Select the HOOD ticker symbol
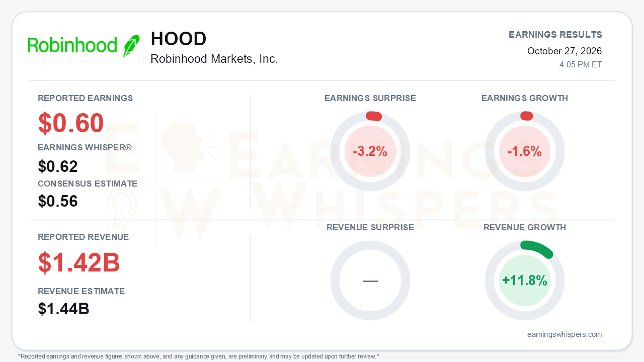Image resolution: width=644 pixels, height=362 pixels. pyautogui.click(x=179, y=39)
